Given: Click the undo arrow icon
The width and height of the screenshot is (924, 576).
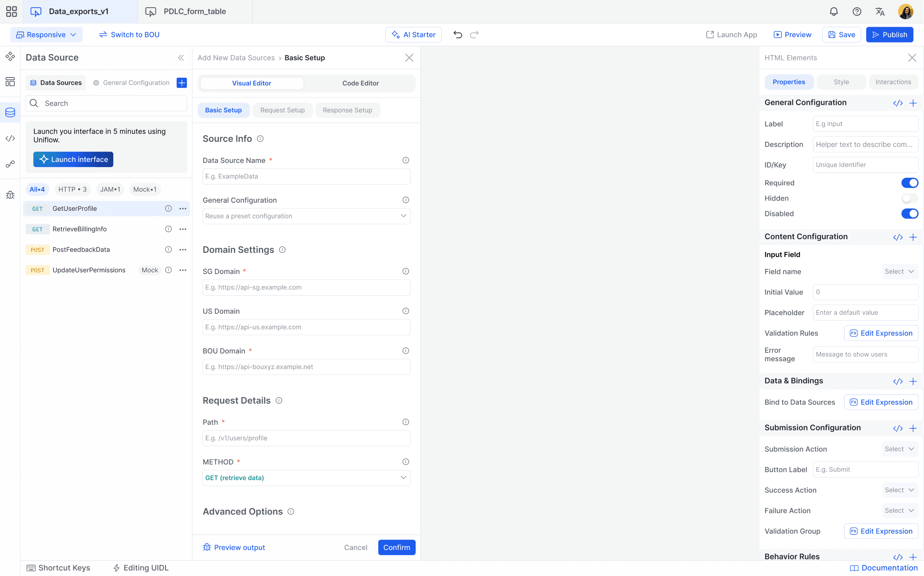Looking at the screenshot, I should (x=458, y=34).
